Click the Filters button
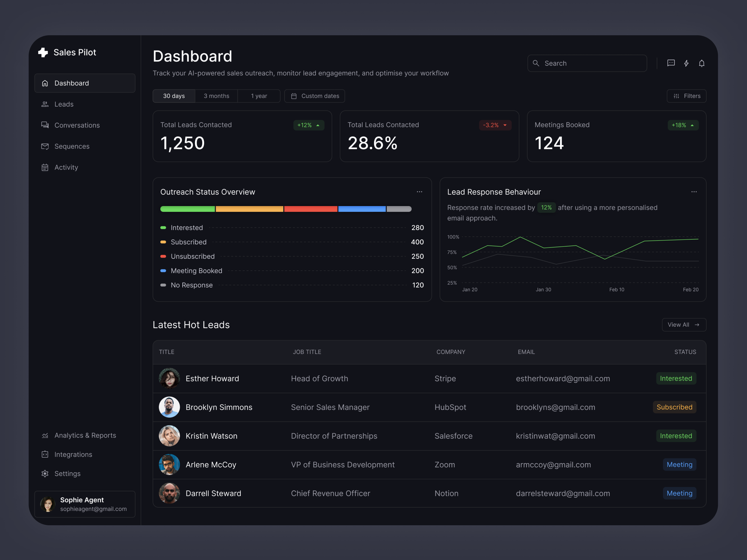The image size is (747, 560). click(x=687, y=96)
